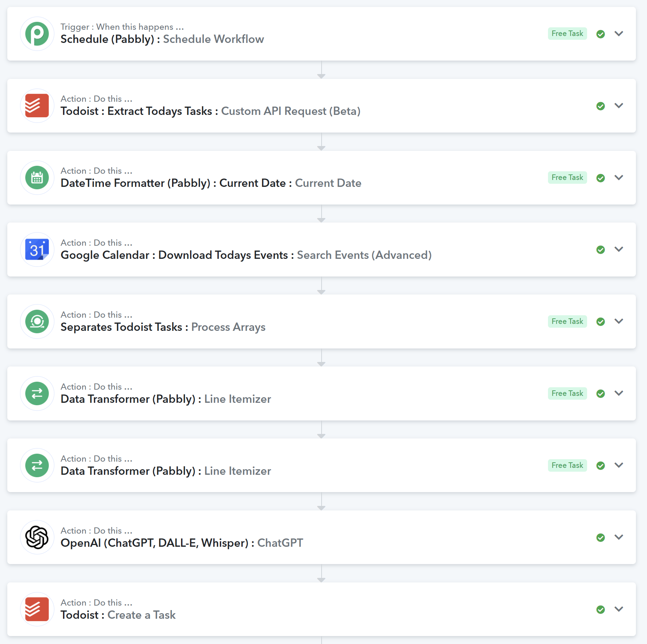Click the Todoist icon on Extract Todays Tasks

click(x=37, y=106)
